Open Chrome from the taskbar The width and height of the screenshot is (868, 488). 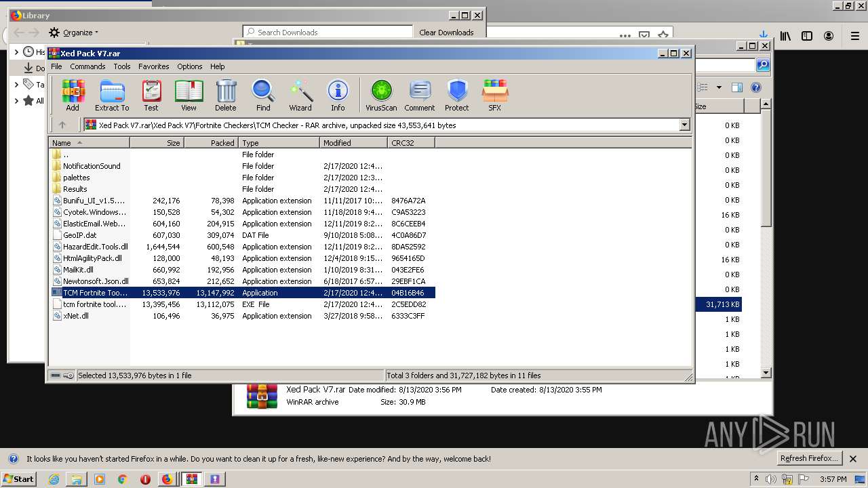122,479
